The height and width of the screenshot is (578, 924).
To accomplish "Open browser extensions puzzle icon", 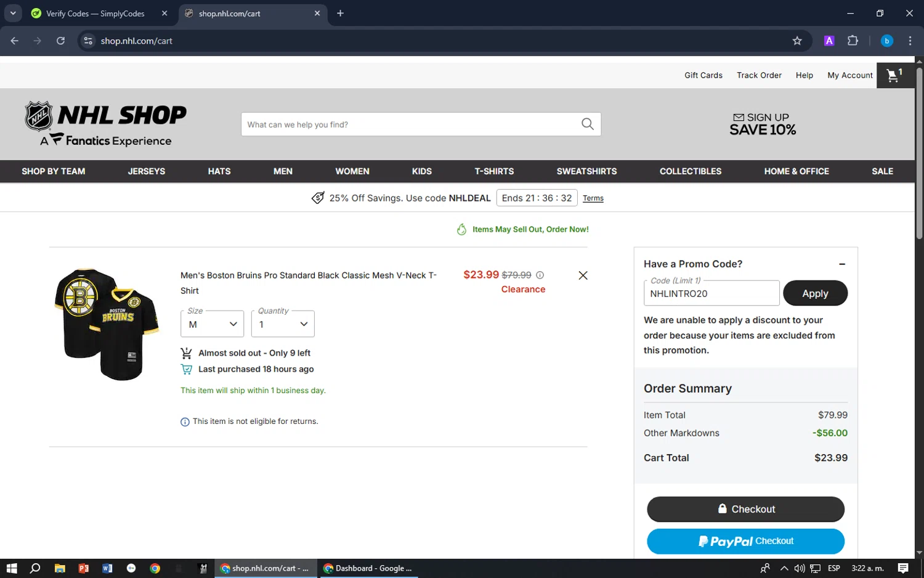I will pyautogui.click(x=853, y=41).
